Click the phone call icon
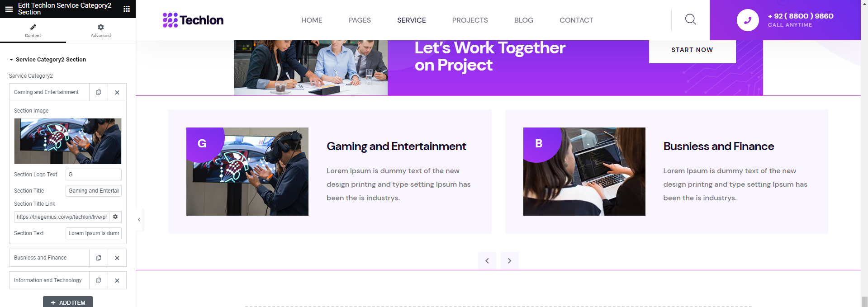The width and height of the screenshot is (868, 307). (x=748, y=20)
